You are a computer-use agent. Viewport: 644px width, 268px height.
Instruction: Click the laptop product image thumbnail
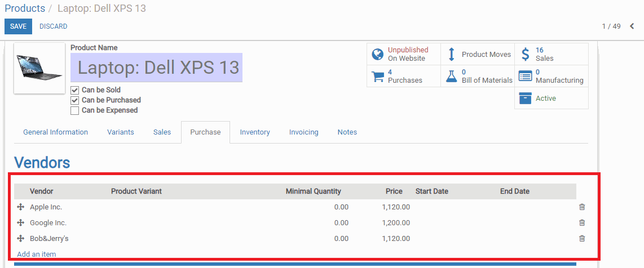click(39, 69)
